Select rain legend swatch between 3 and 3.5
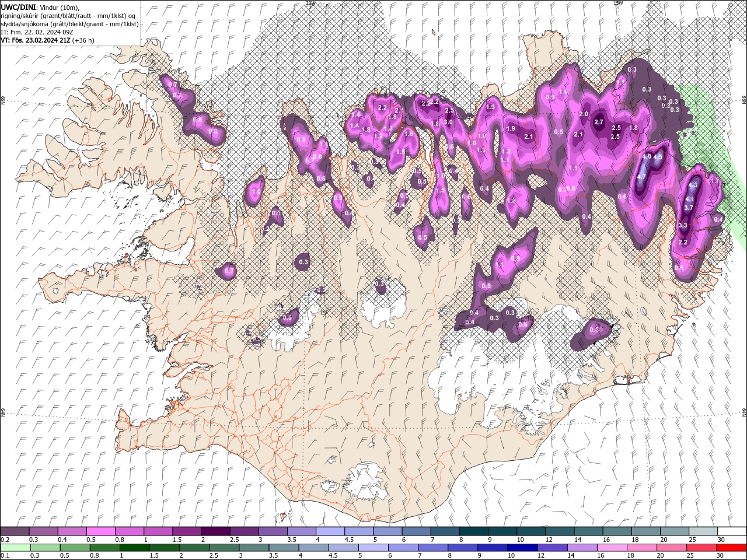 (254, 548)
